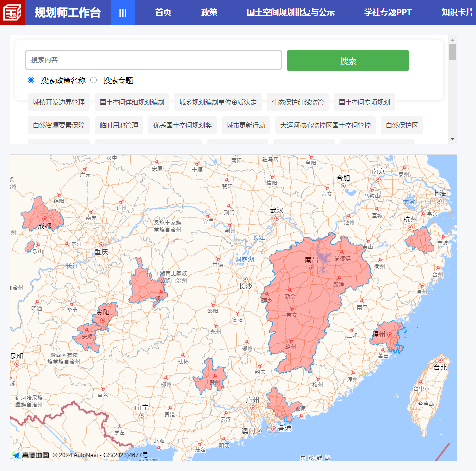This screenshot has height=471, width=476.
Task: Open the 知识卡片 menu item
Action: (457, 13)
